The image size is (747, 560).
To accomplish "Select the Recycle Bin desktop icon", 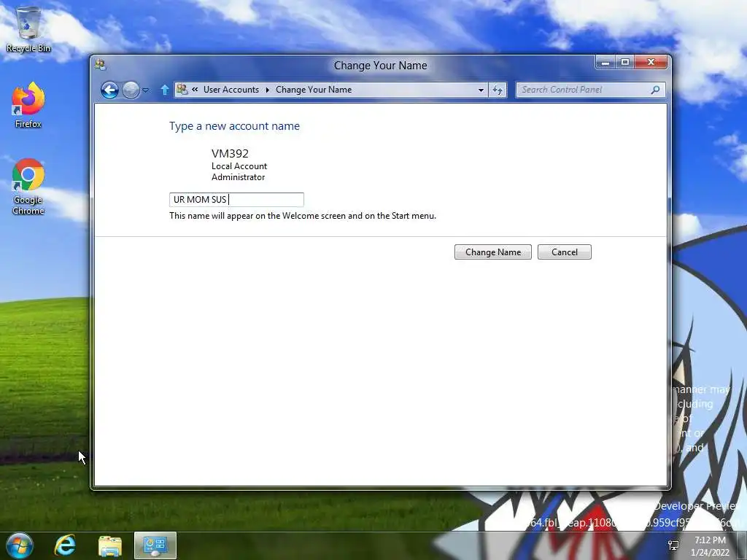I will pos(28,29).
